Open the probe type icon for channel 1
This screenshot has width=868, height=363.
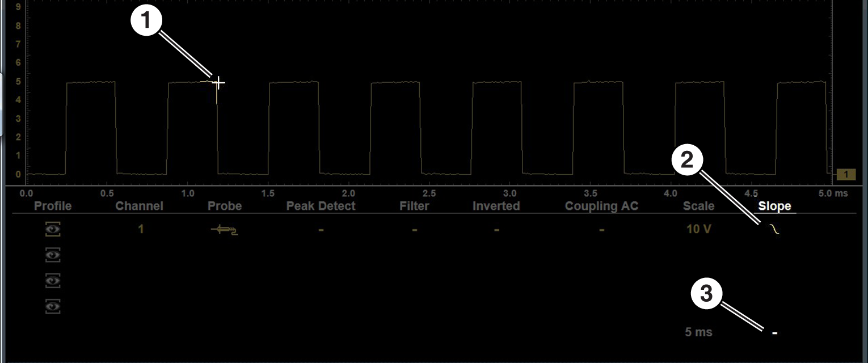(224, 230)
